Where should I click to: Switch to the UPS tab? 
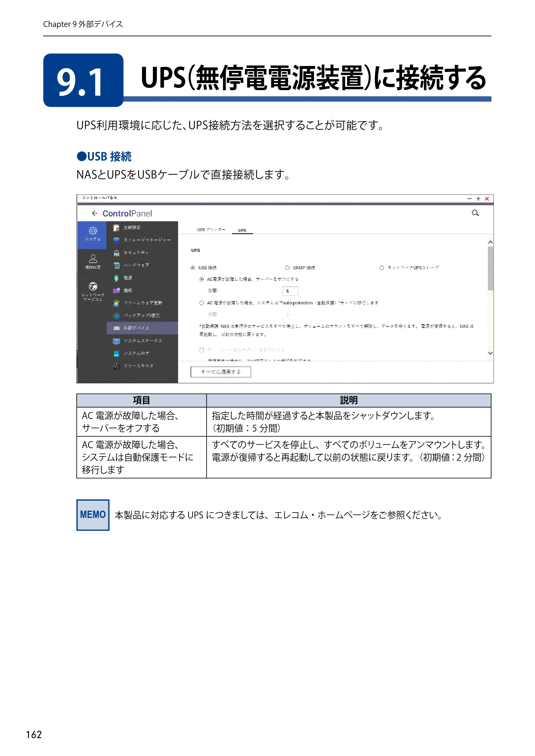[x=242, y=230]
